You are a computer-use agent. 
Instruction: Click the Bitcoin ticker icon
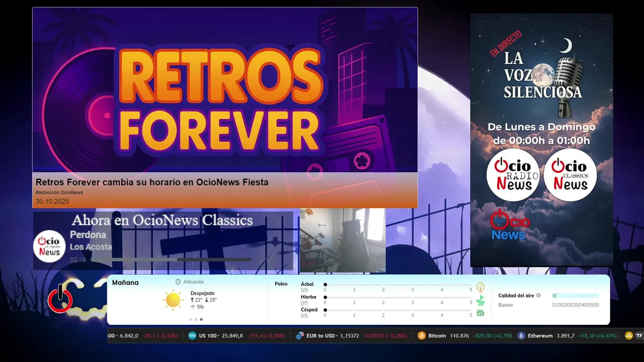coord(422,336)
